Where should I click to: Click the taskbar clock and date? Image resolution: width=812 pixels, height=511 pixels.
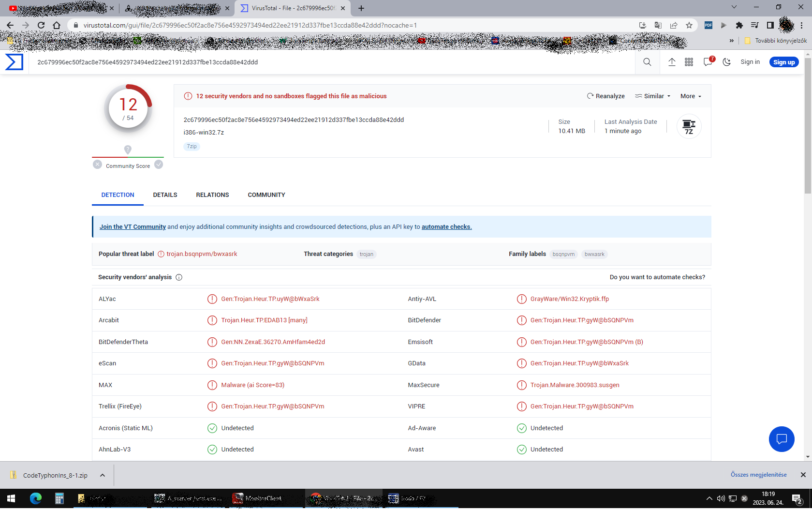(x=768, y=498)
